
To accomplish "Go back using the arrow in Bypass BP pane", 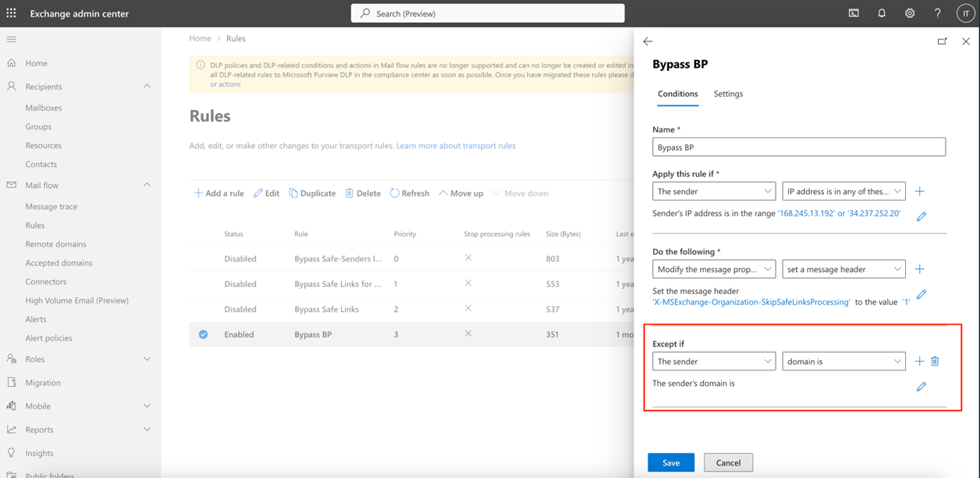I will pos(648,41).
